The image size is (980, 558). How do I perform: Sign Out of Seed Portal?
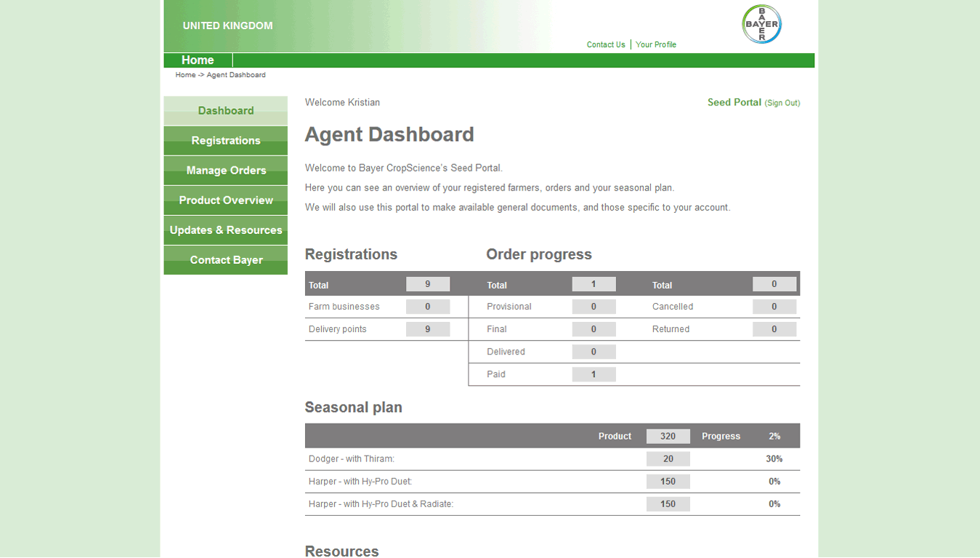[x=782, y=103]
